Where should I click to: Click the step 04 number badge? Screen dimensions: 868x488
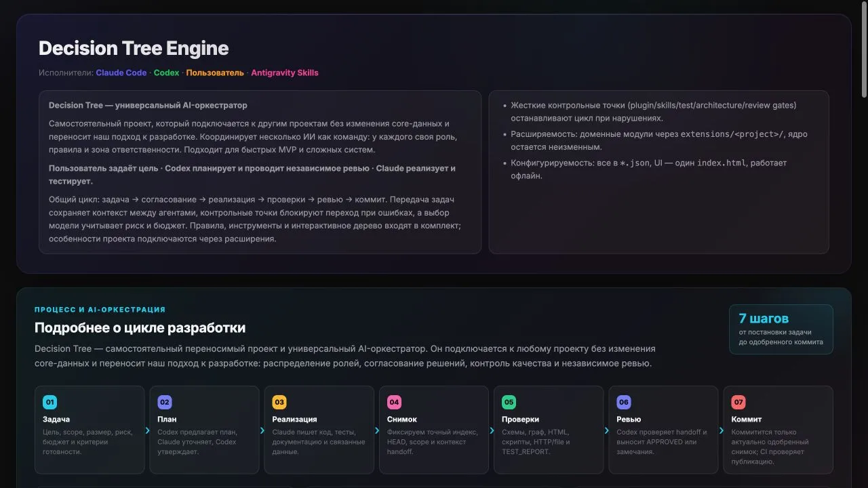(395, 402)
